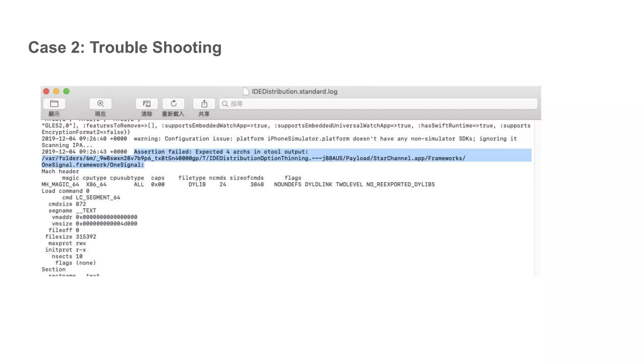Minimize the window using yellow button
The width and height of the screenshot is (644, 362).
56,91
